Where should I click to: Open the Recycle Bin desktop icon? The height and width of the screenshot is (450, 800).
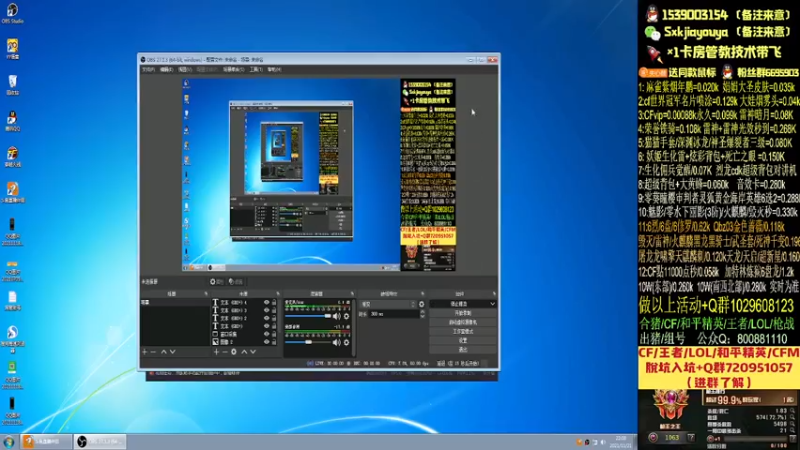(x=13, y=85)
